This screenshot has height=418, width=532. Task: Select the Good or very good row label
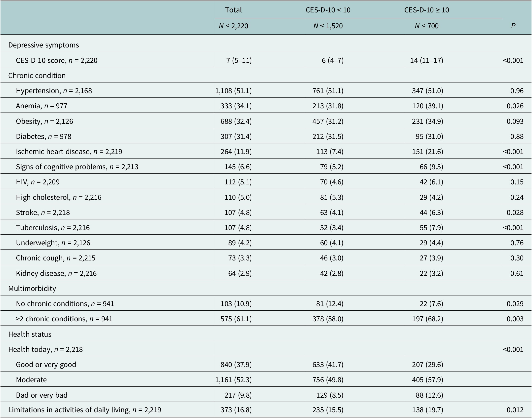pyautogui.click(x=46, y=365)
